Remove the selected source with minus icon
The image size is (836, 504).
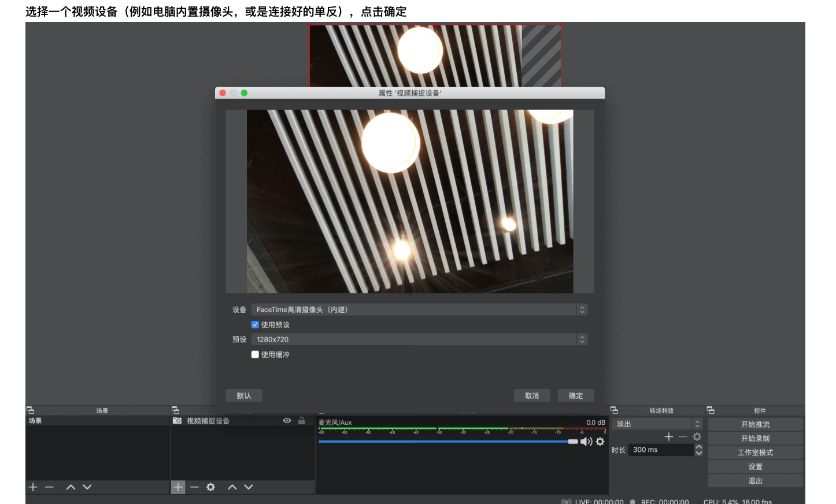click(194, 487)
